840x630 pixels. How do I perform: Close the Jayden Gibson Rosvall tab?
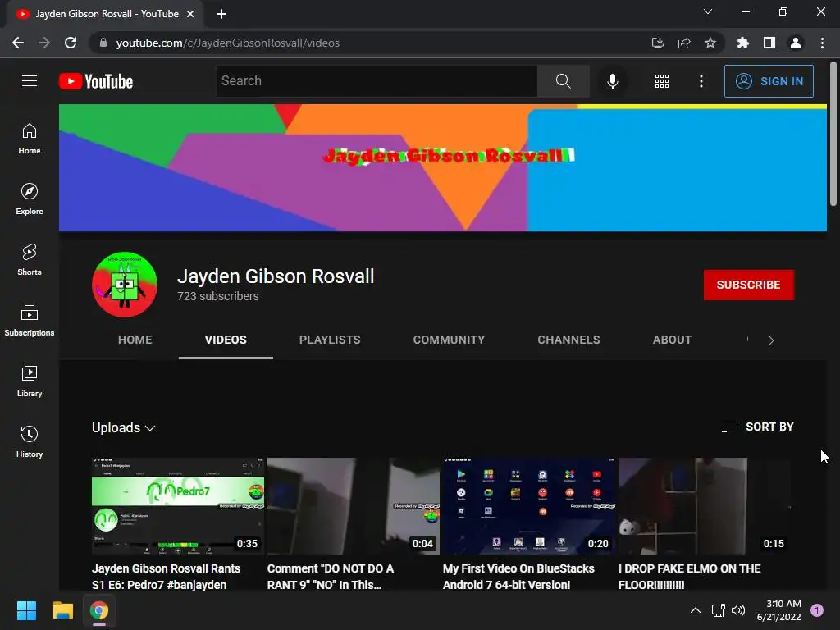(190, 14)
